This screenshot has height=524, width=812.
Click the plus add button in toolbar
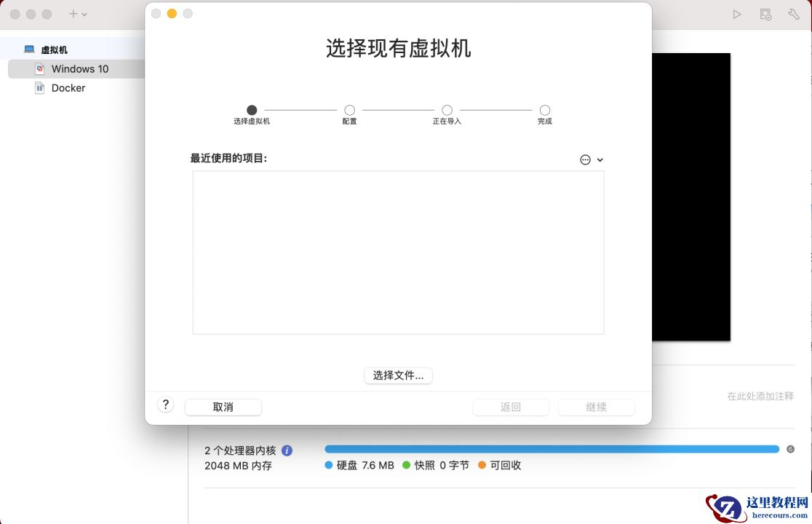tap(73, 14)
